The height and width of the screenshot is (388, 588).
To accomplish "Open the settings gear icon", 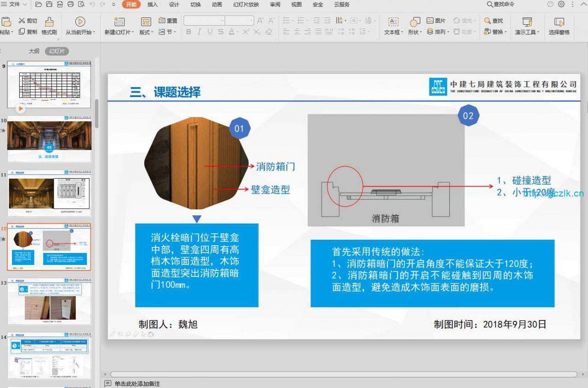I will point(561,4).
